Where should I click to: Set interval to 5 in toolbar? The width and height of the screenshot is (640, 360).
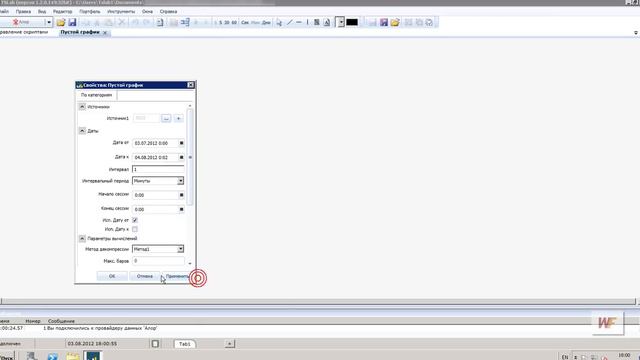click(x=220, y=22)
